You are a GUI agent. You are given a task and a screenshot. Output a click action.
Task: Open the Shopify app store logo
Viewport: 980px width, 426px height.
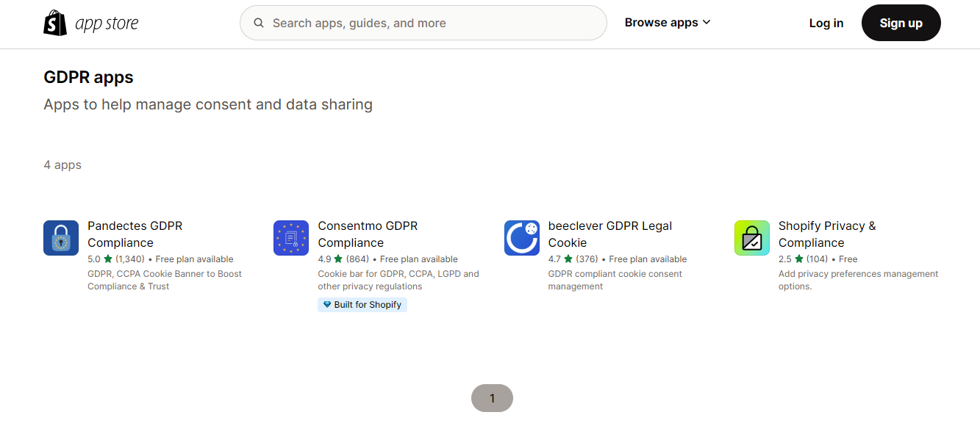91,23
